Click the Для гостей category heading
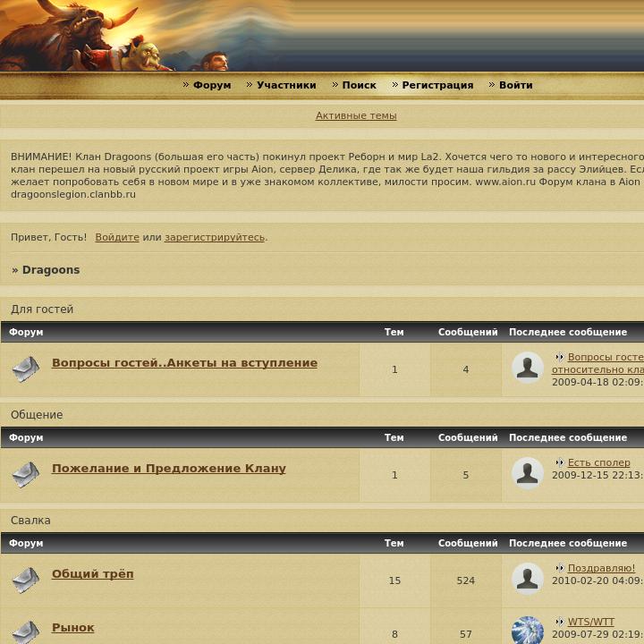This screenshot has height=644, width=644. click(x=42, y=309)
